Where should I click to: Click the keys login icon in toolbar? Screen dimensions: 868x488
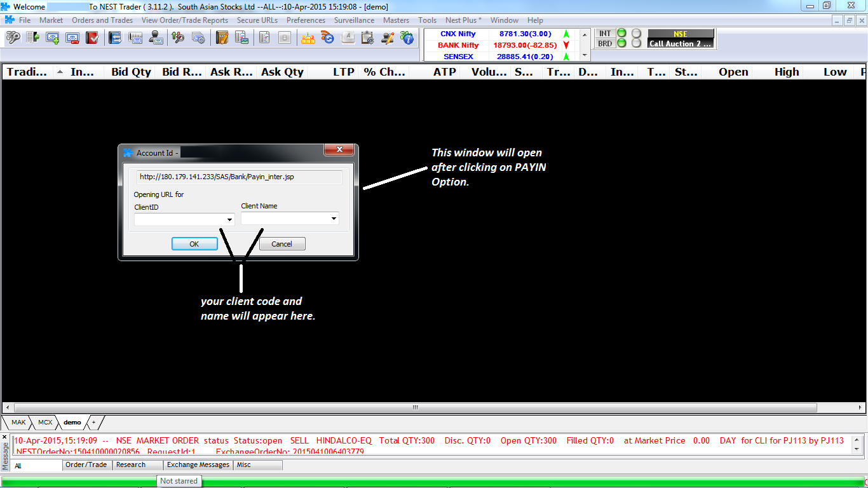[13, 38]
